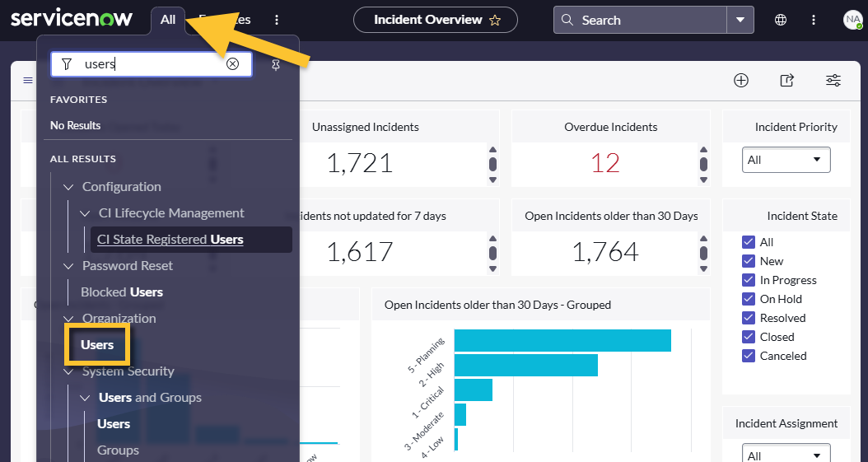The width and height of the screenshot is (868, 462).
Task: Click the add widget plus icon
Action: (x=741, y=80)
